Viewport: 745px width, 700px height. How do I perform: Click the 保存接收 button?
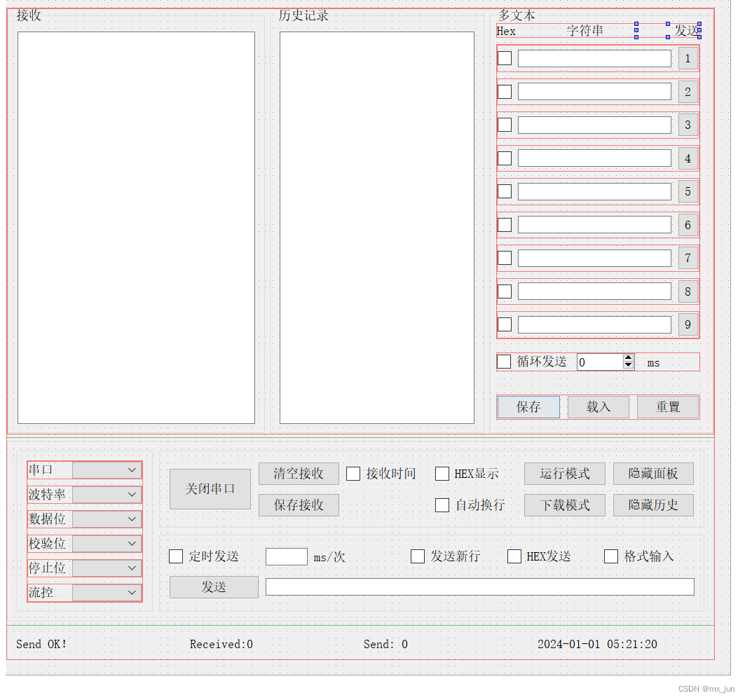(x=299, y=505)
